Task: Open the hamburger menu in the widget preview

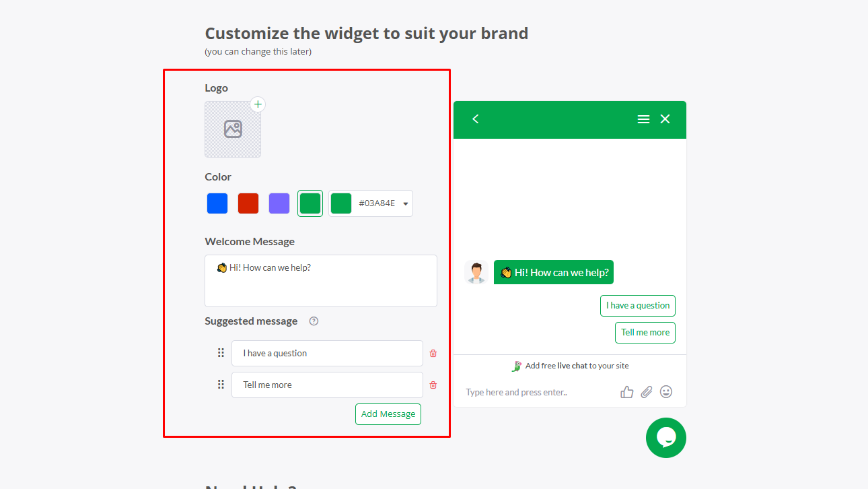Action: 643,119
